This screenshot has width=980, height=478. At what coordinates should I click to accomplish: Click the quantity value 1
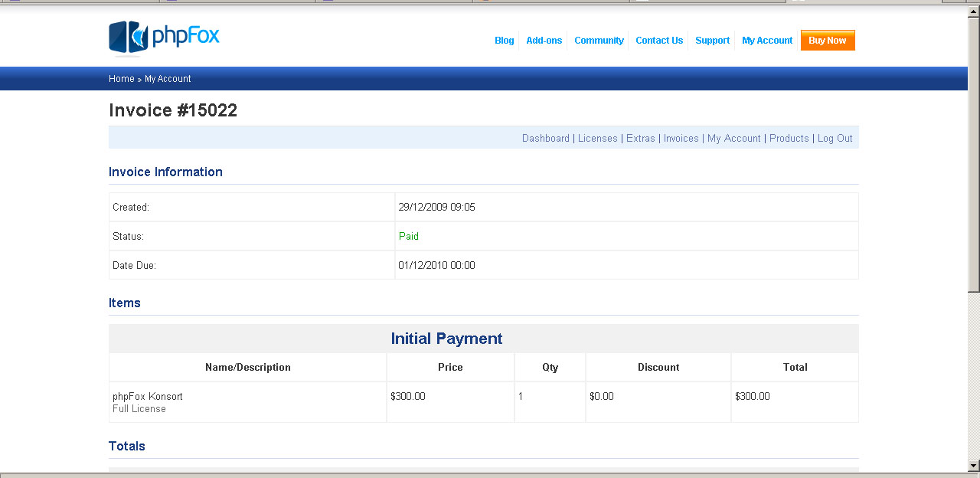(x=521, y=397)
